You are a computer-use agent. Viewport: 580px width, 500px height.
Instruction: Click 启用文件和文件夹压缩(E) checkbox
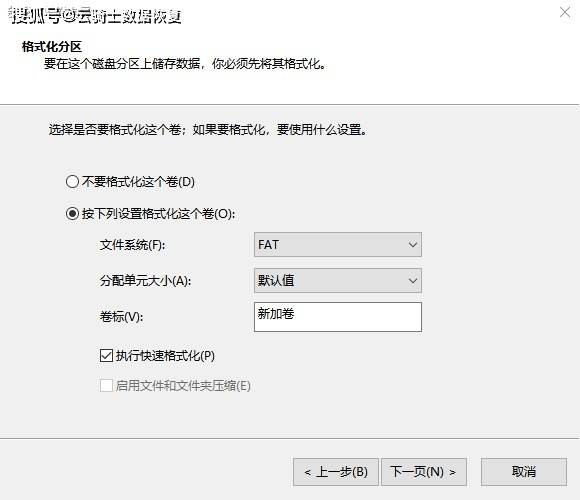[106, 386]
